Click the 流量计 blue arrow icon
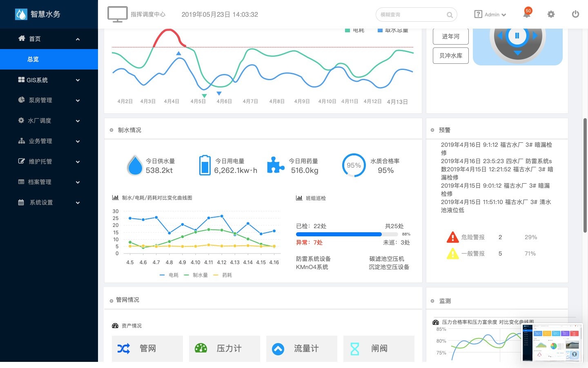The width and height of the screenshot is (588, 368). click(x=278, y=349)
